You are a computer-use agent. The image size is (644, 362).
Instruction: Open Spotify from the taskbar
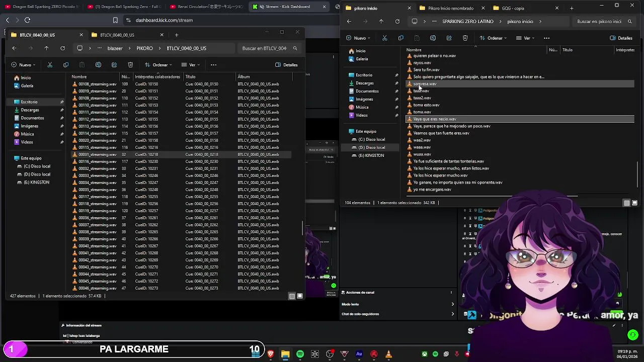300,354
